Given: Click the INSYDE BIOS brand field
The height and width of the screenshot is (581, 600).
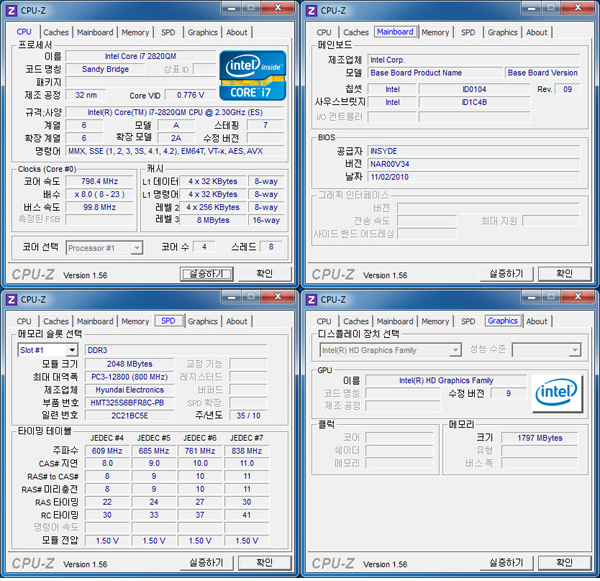Looking at the screenshot, I should (x=474, y=151).
